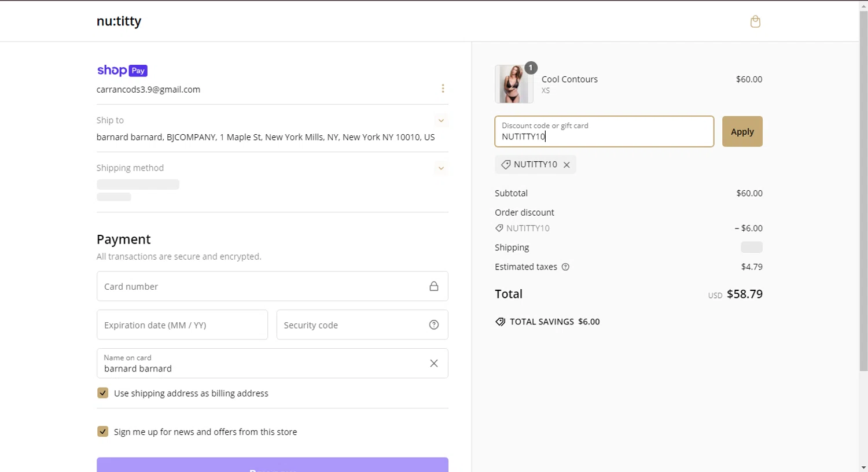
Task: Go to the nu:titty store homepage
Action: [x=119, y=21]
